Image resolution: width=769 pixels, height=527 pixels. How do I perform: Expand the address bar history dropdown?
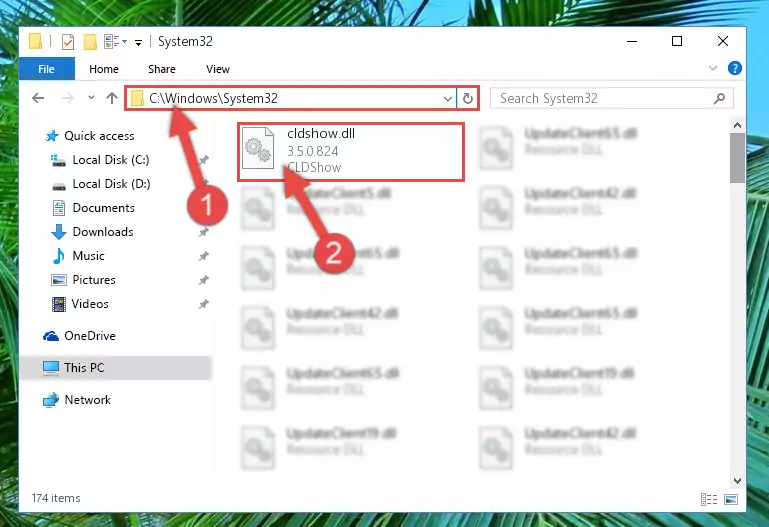coord(447,99)
